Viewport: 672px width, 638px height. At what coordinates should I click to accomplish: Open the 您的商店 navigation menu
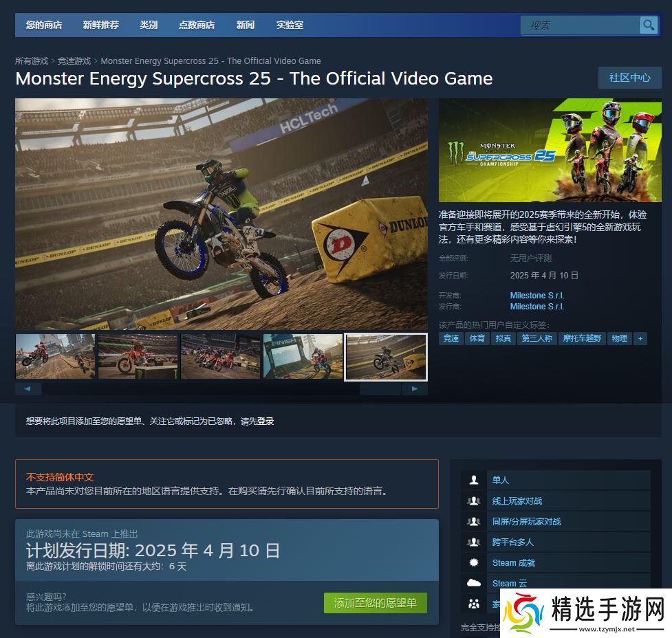[44, 25]
